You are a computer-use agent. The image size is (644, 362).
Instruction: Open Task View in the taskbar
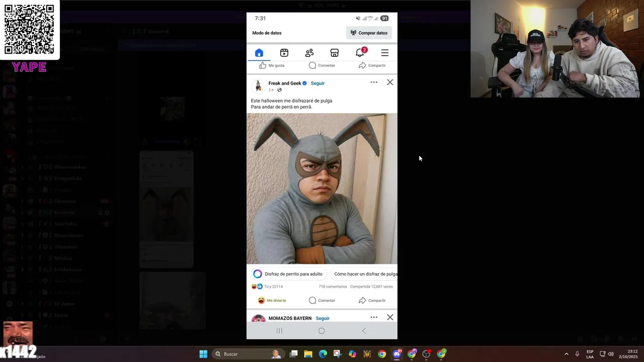click(x=294, y=354)
